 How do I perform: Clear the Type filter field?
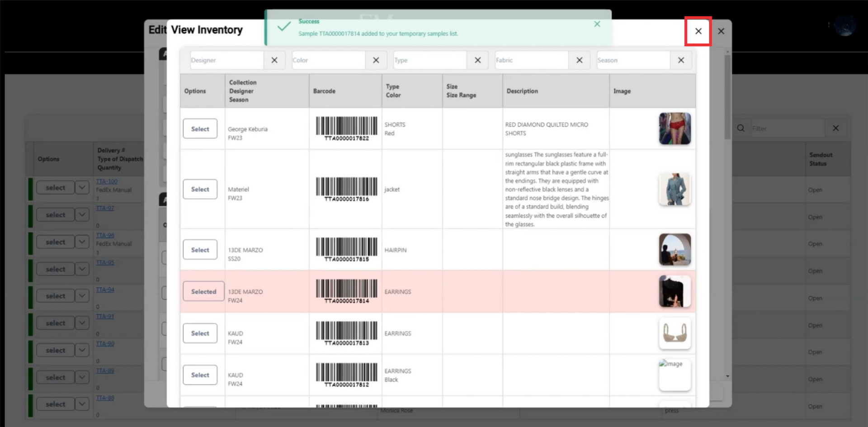tap(477, 60)
